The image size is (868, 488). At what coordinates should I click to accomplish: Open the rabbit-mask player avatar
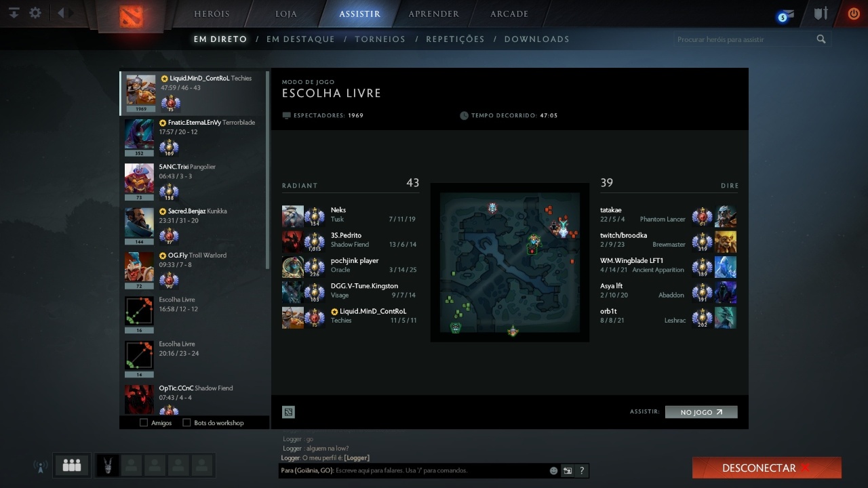pyautogui.click(x=107, y=465)
